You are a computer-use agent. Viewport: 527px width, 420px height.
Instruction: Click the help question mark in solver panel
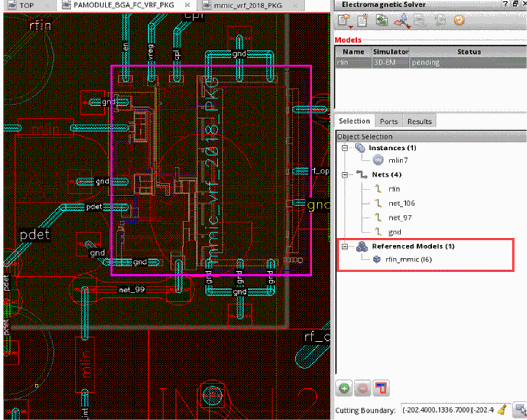click(x=505, y=4)
